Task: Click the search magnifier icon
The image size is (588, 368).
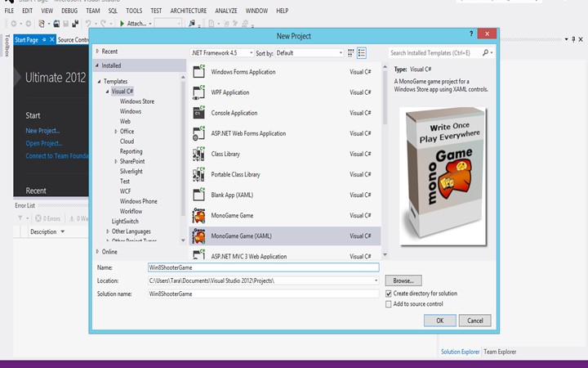Action: point(487,52)
